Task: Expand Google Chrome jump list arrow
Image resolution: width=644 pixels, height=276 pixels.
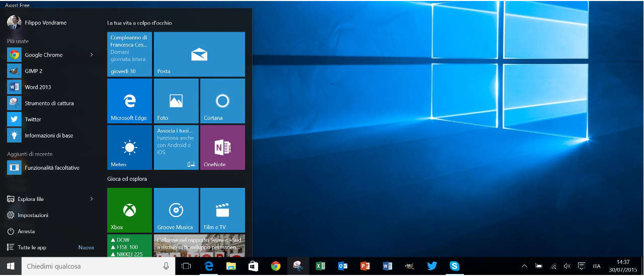Action: (92, 55)
